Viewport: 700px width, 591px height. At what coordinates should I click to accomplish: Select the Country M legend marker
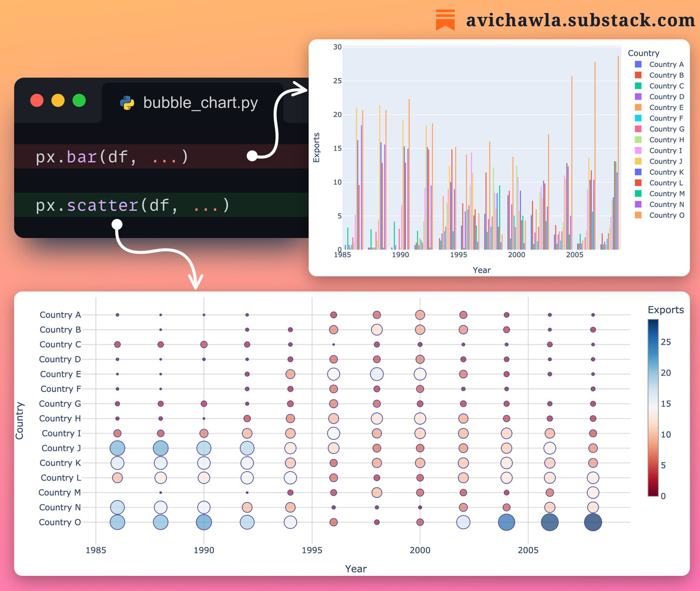[x=639, y=193]
